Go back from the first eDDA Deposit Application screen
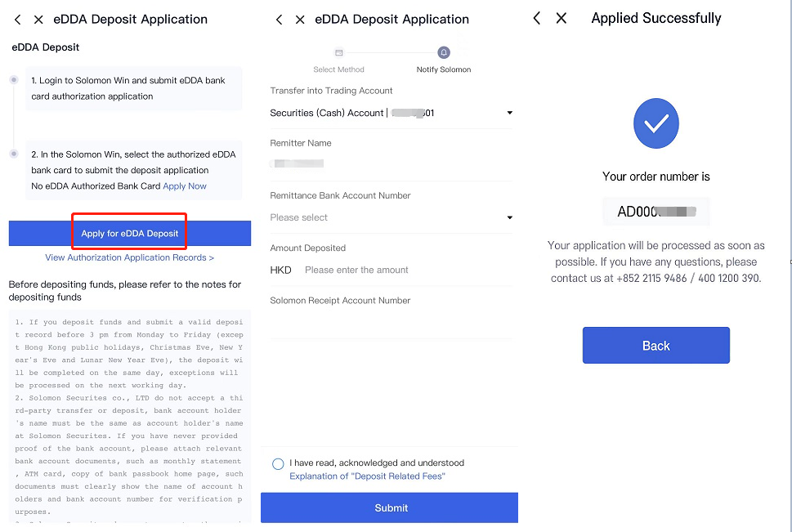The width and height of the screenshot is (792, 532). pyautogui.click(x=18, y=20)
